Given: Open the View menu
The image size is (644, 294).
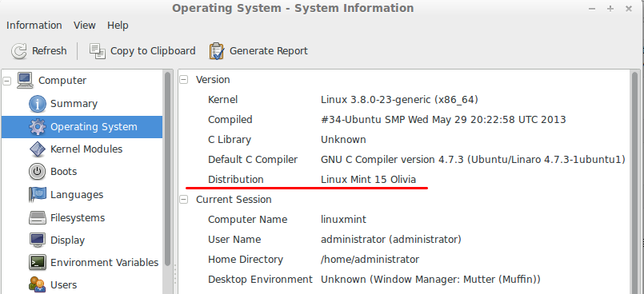Looking at the screenshot, I should [85, 26].
